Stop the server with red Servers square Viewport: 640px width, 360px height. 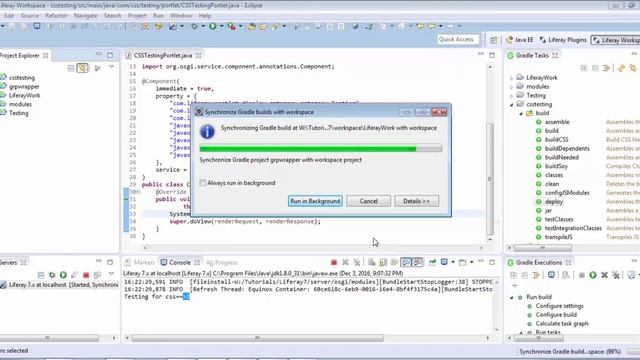point(86,275)
